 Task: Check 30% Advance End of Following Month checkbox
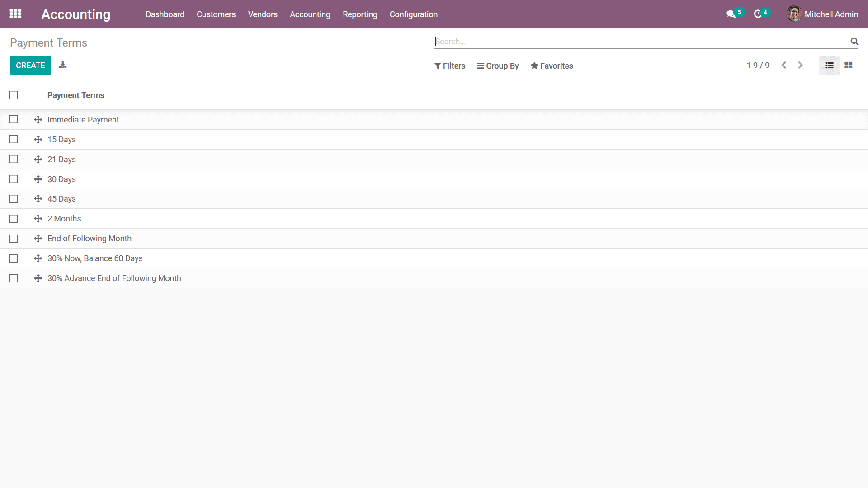pyautogui.click(x=14, y=278)
